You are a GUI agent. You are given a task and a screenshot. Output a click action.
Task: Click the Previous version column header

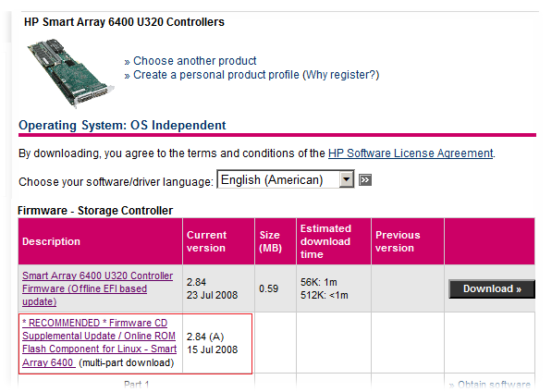point(408,241)
